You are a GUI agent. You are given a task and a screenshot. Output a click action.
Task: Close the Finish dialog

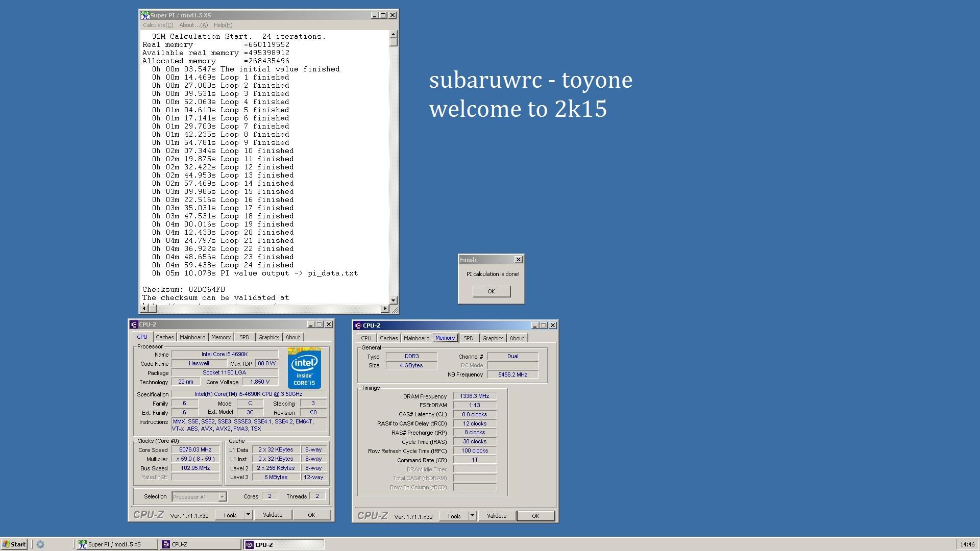519,260
